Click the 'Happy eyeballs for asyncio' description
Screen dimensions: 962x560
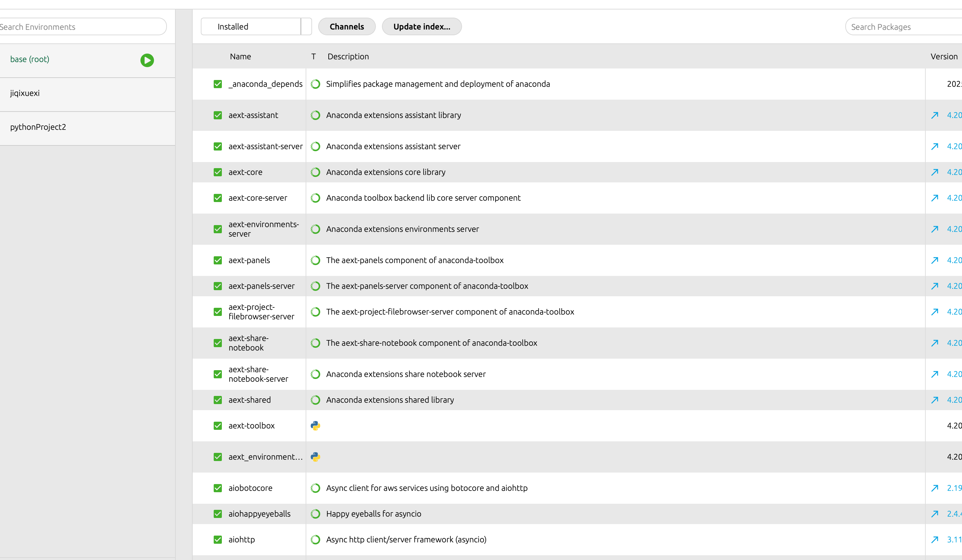coord(374,514)
